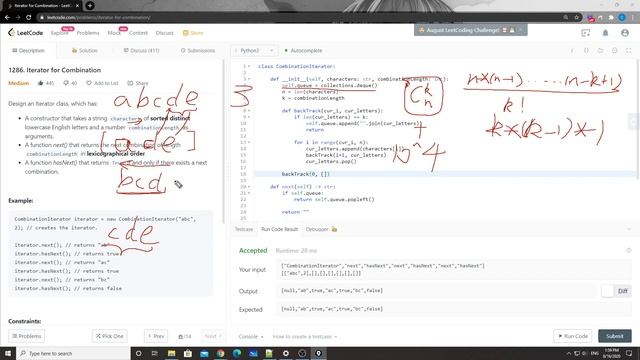The width and height of the screenshot is (640, 360).
Task: Open Microsoft Edge from the taskbar
Action: pos(237,353)
